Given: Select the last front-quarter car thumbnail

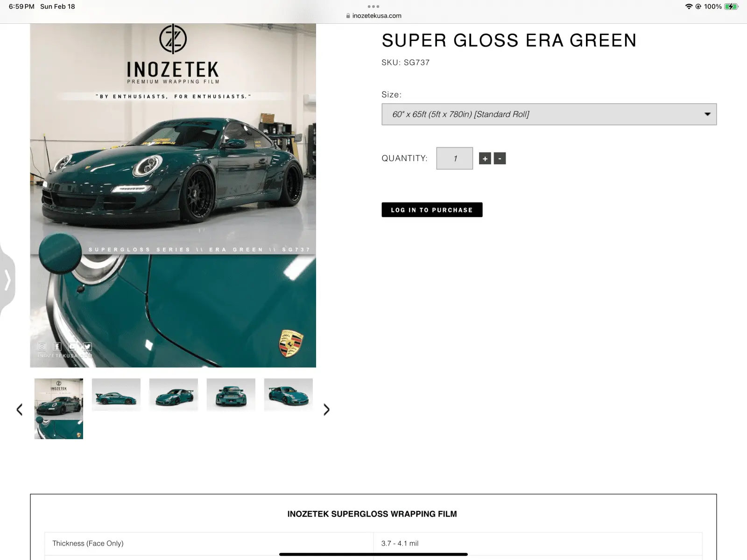Looking at the screenshot, I should coord(289,395).
